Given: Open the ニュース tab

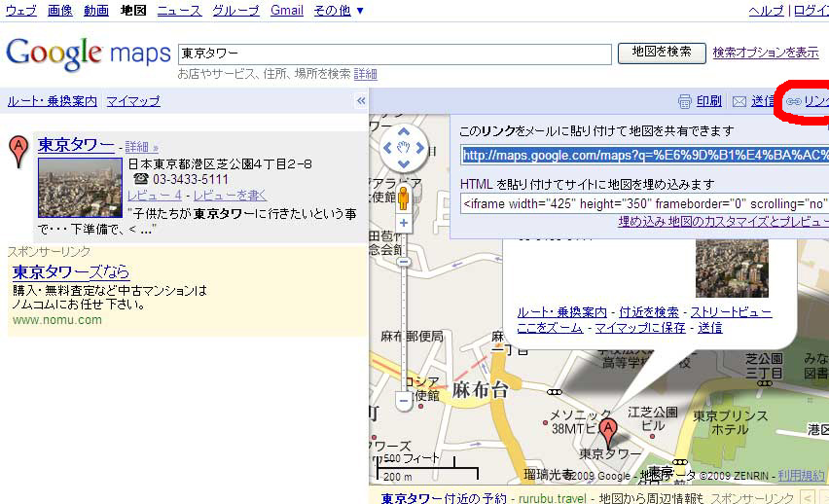Looking at the screenshot, I should pyautogui.click(x=179, y=10).
